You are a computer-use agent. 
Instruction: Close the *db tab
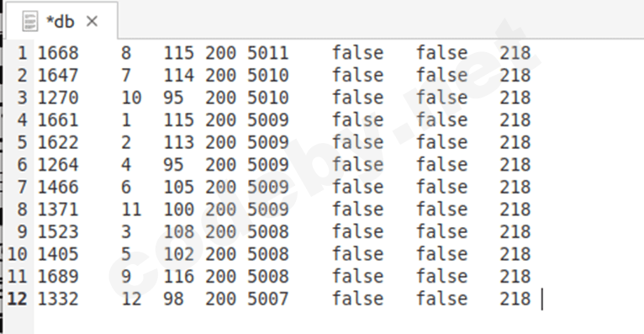tap(92, 21)
